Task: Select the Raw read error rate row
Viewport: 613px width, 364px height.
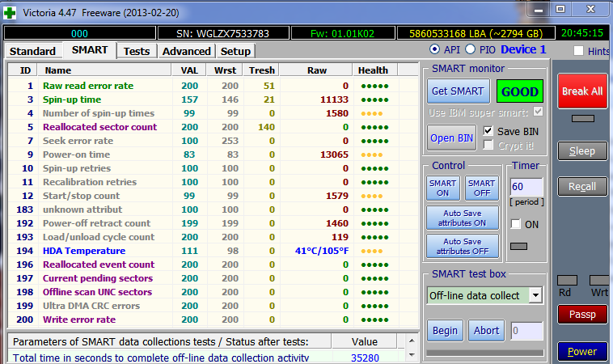Action: [213, 86]
